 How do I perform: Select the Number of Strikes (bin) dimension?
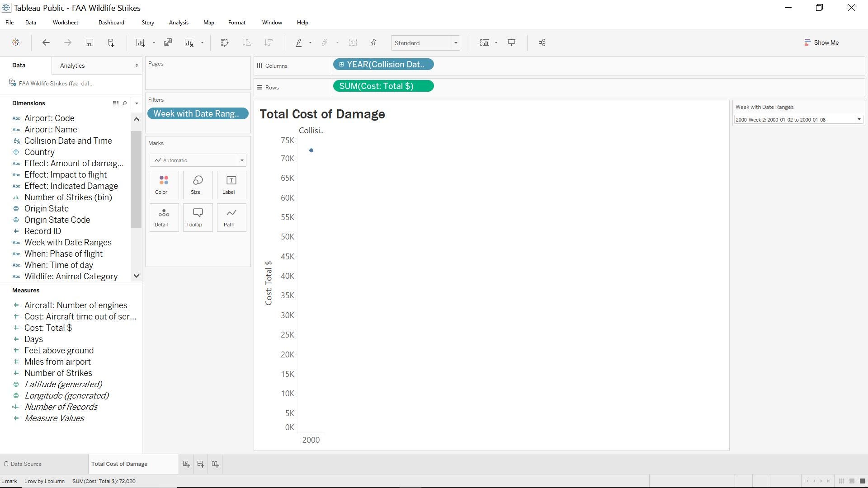click(x=68, y=197)
